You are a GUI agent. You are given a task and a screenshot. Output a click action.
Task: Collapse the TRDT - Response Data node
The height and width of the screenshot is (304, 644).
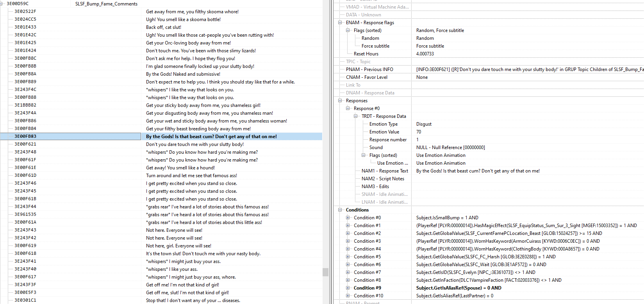356,116
